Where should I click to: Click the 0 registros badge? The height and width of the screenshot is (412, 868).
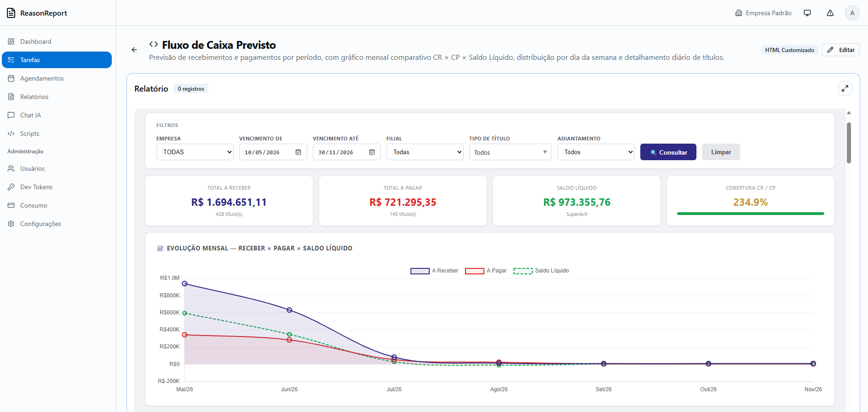191,89
